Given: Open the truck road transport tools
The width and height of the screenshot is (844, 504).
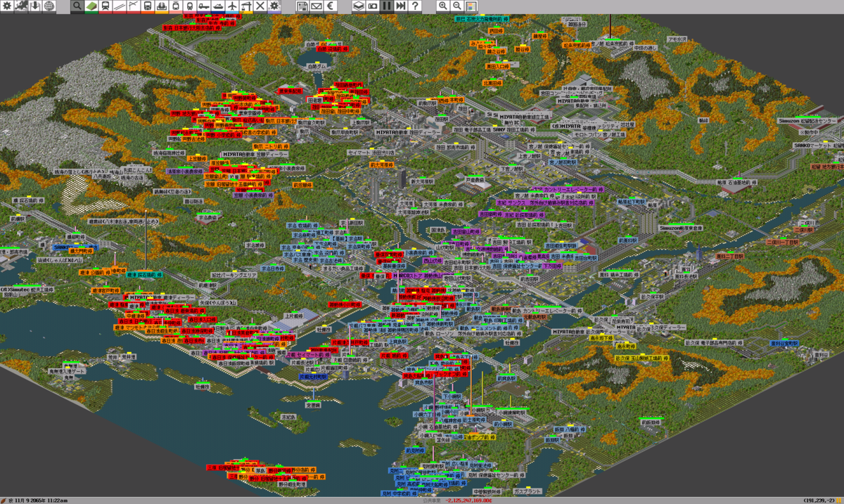Looking at the screenshot, I should tap(204, 6).
